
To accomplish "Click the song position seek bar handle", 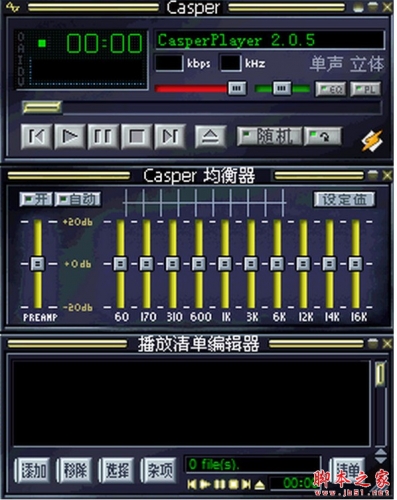I will point(42,107).
